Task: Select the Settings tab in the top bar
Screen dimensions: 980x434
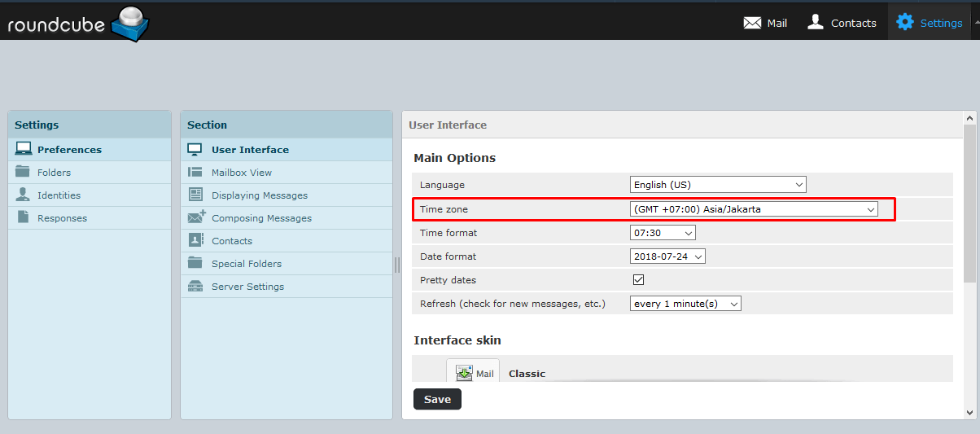Action: (929, 23)
